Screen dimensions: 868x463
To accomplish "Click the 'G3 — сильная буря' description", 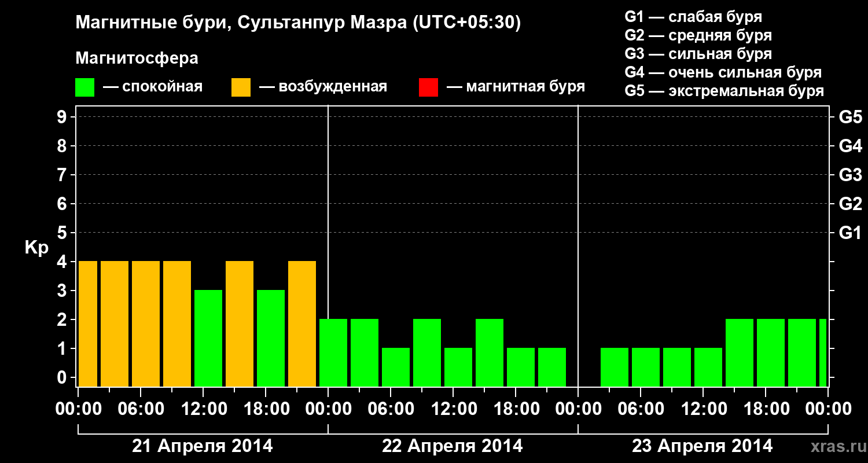I will [x=698, y=54].
